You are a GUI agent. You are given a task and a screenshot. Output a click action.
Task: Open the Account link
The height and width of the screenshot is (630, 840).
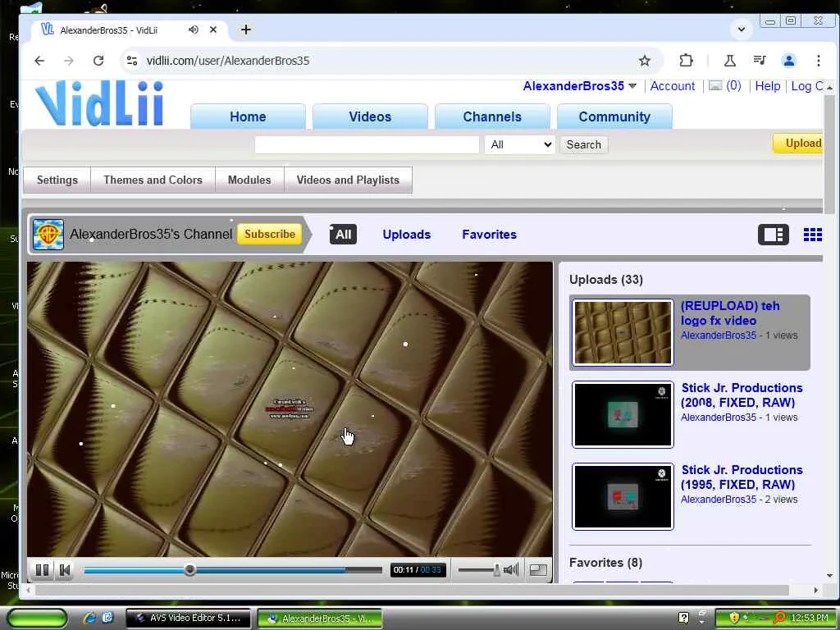pyautogui.click(x=673, y=85)
